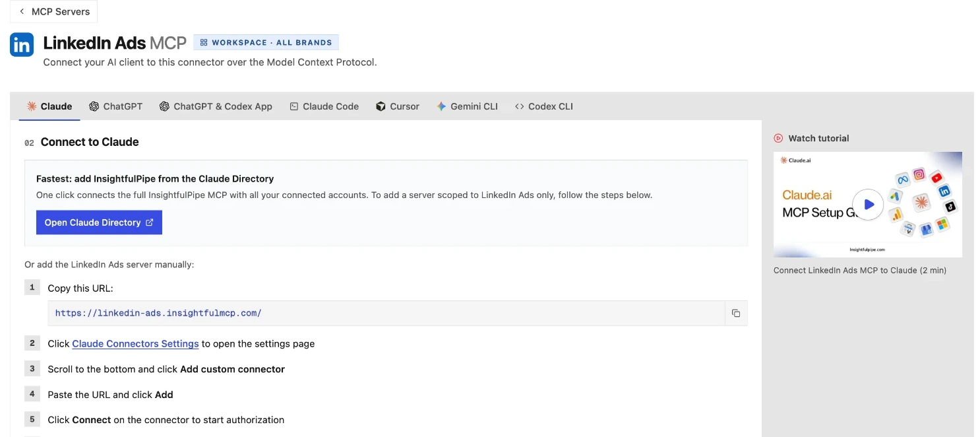Click the "Copy this URL:" step text
Image resolution: width=980 pixels, height=437 pixels.
pos(80,288)
